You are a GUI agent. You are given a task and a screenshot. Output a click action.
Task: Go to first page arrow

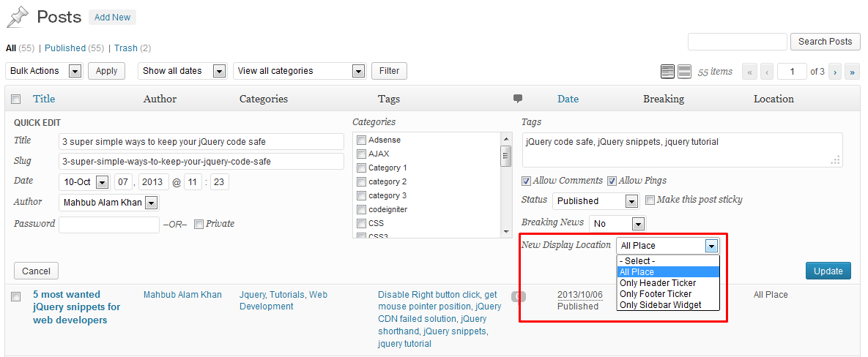[749, 72]
